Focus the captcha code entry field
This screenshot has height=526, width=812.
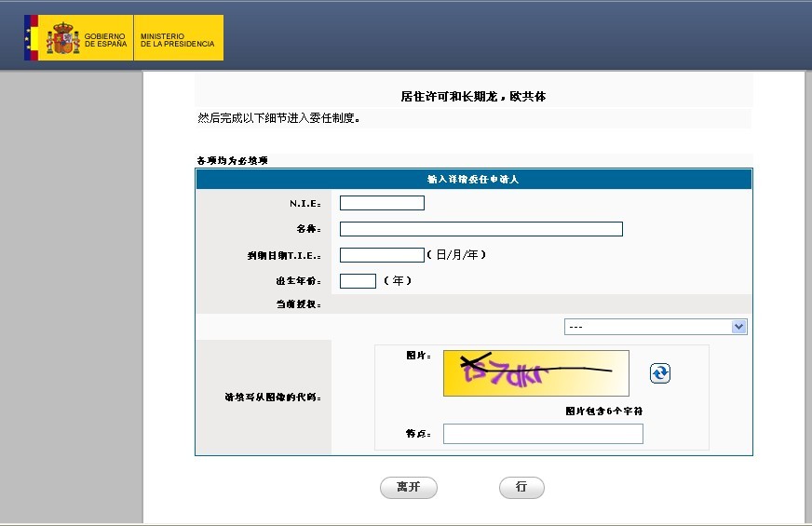(x=543, y=434)
